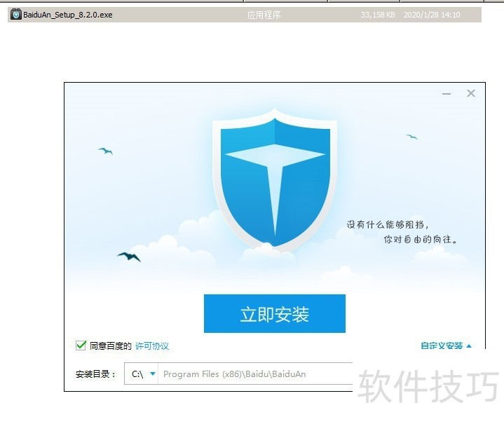The width and height of the screenshot is (504, 424).
Task: Select the BaiduAn_Setup_8.2.0.exe file name
Action: 67,15
